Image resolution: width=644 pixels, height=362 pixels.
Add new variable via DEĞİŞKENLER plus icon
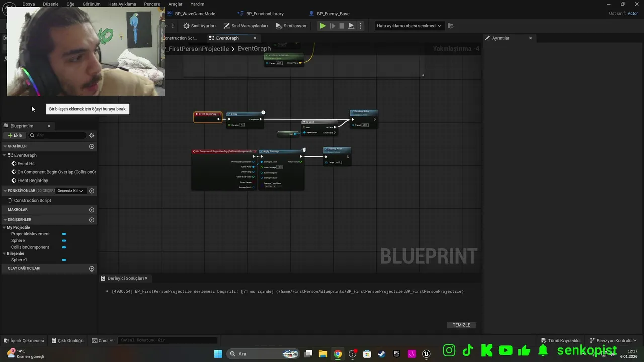(92, 220)
